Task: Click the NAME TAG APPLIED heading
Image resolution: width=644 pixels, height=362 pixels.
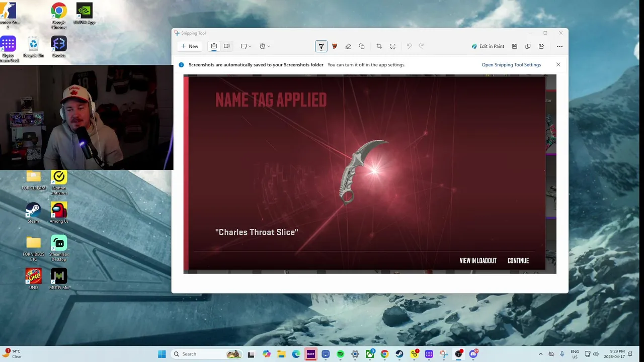Action: [x=271, y=100]
